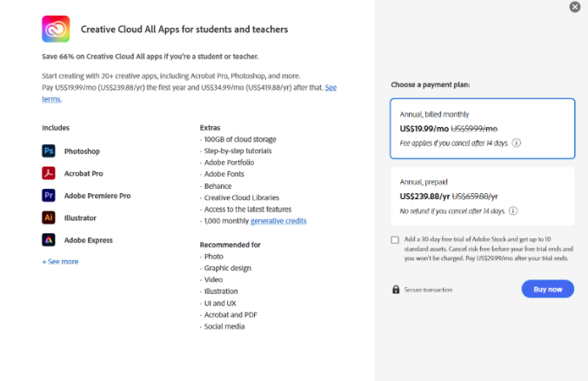588x381 pixels.
Task: Click the Creative Cloud Libraries item
Action: point(242,197)
